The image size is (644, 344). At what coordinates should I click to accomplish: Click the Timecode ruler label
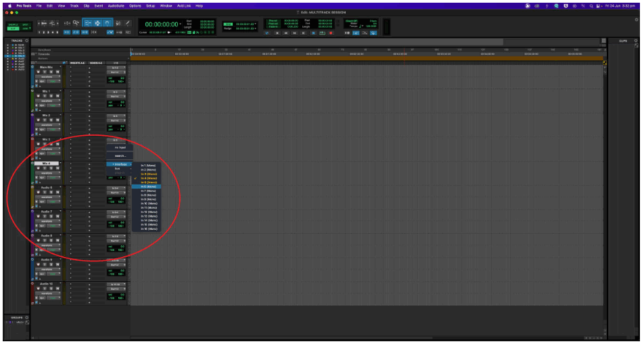45,54
